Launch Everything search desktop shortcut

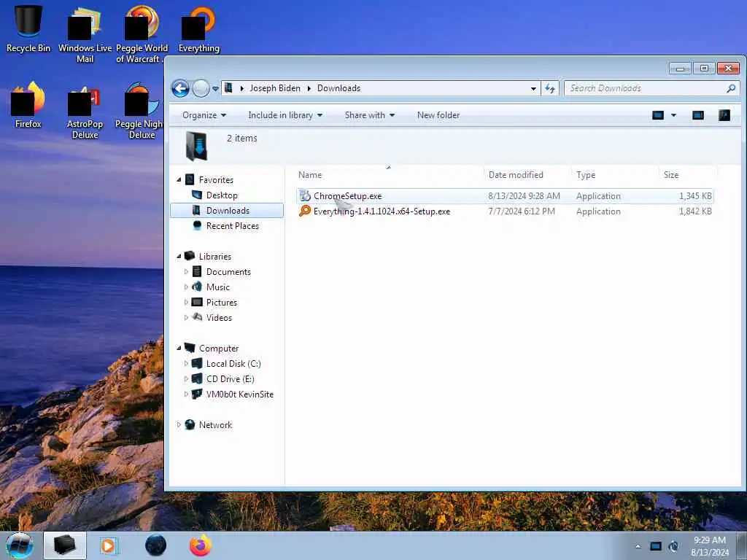(x=198, y=28)
